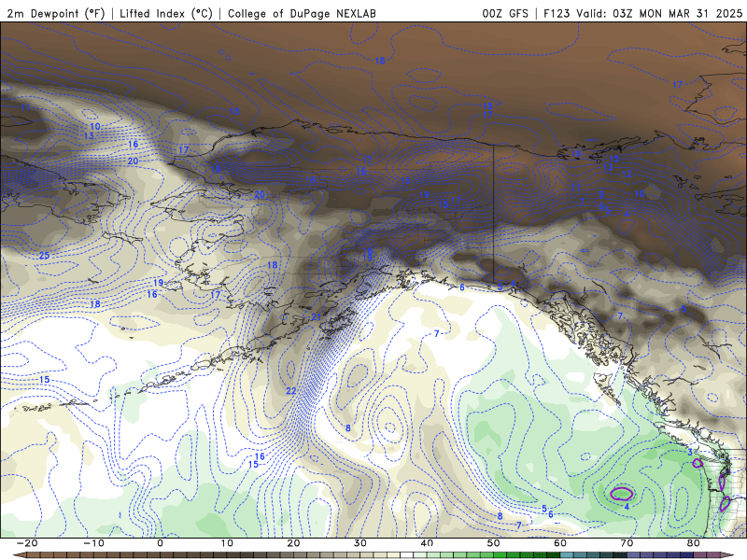Click the 40 tick on the color scale
The image size is (747, 560).
[x=427, y=543]
